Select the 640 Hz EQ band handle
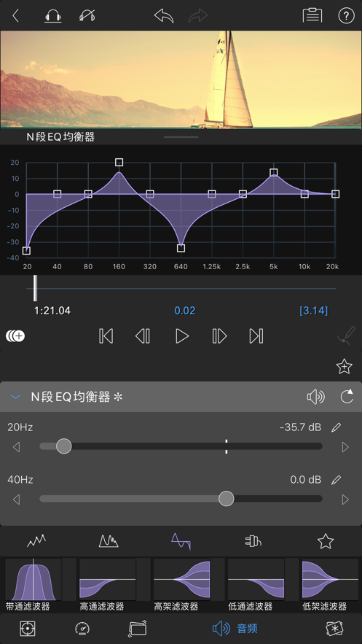 [x=181, y=248]
